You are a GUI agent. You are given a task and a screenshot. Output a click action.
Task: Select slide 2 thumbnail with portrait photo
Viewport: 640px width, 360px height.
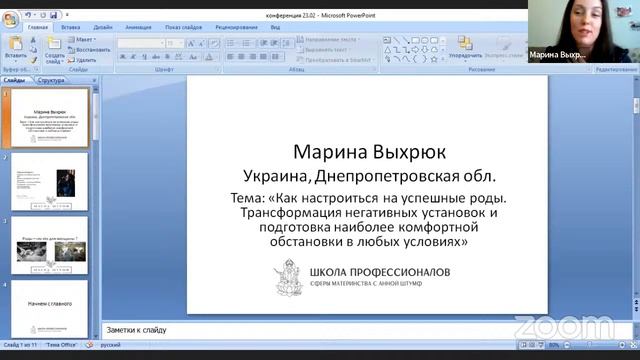pos(49,182)
